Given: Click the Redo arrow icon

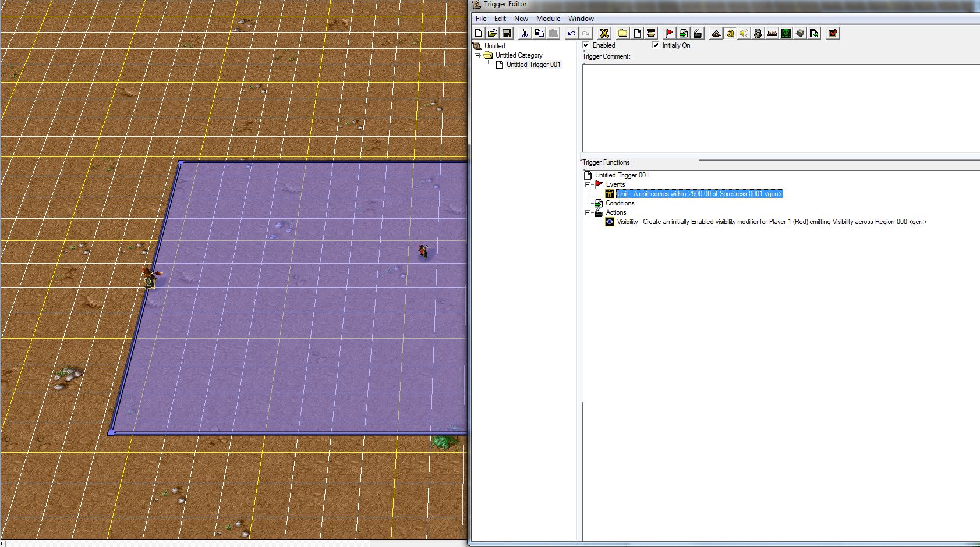Looking at the screenshot, I should tap(586, 33).
